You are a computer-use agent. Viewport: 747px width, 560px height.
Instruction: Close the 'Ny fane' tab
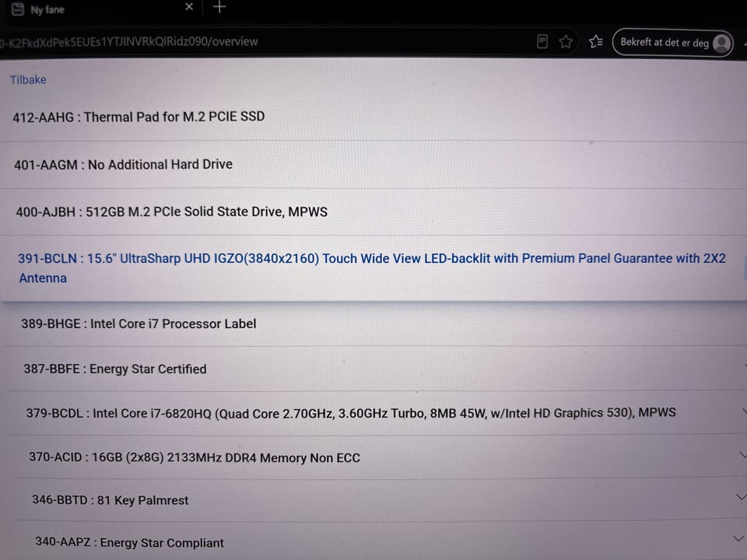click(189, 7)
